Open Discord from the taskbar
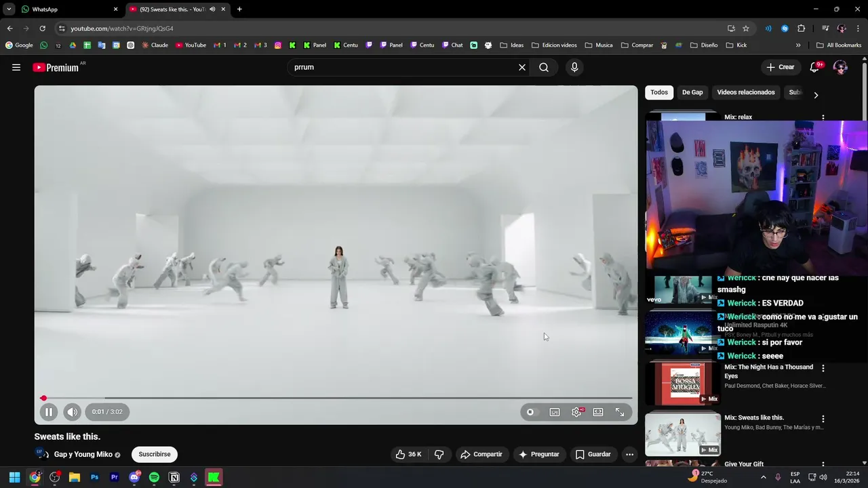Viewport: 868px width, 488px height. coord(134,477)
